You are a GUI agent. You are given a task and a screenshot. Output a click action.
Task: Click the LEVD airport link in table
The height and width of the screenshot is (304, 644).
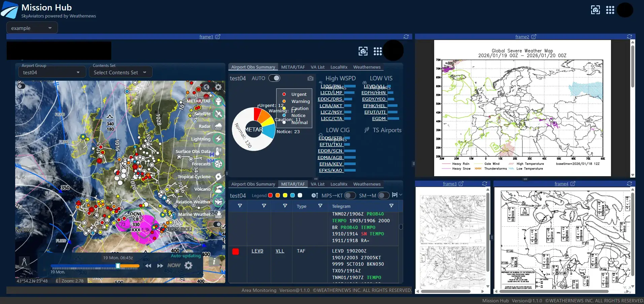click(257, 251)
